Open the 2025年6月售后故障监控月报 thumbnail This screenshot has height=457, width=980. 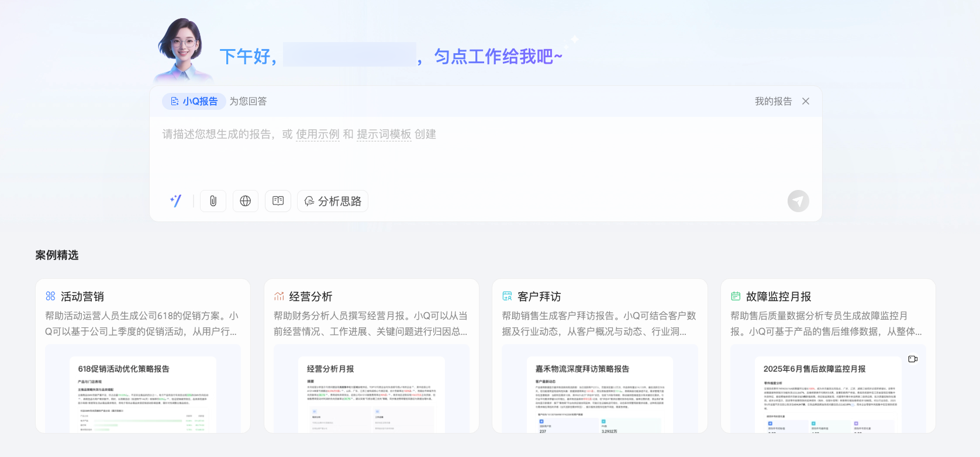[828, 389]
